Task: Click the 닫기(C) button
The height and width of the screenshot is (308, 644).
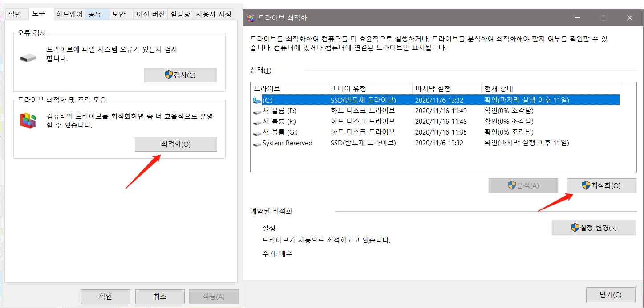Action: pos(611,295)
